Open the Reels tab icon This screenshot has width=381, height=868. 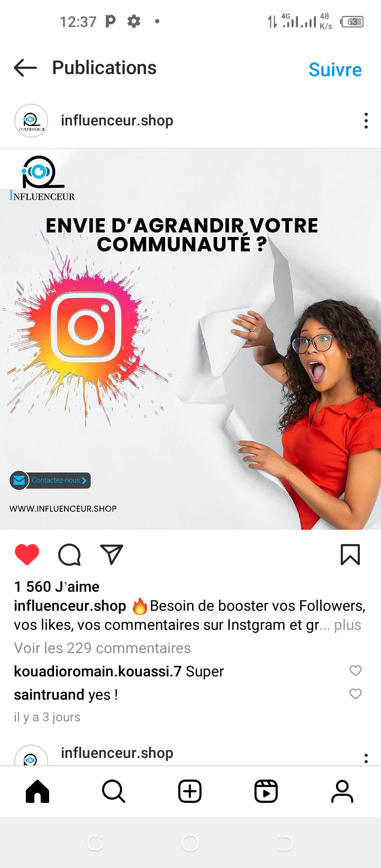[x=266, y=792]
